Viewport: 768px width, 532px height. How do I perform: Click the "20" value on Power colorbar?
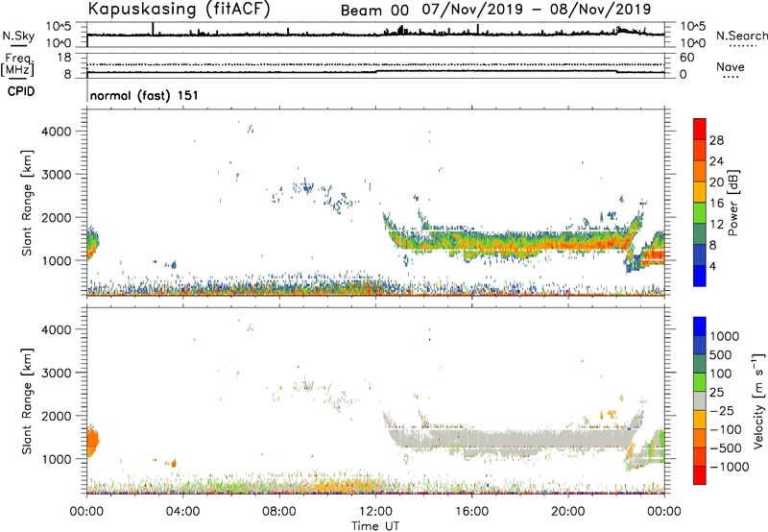716,182
